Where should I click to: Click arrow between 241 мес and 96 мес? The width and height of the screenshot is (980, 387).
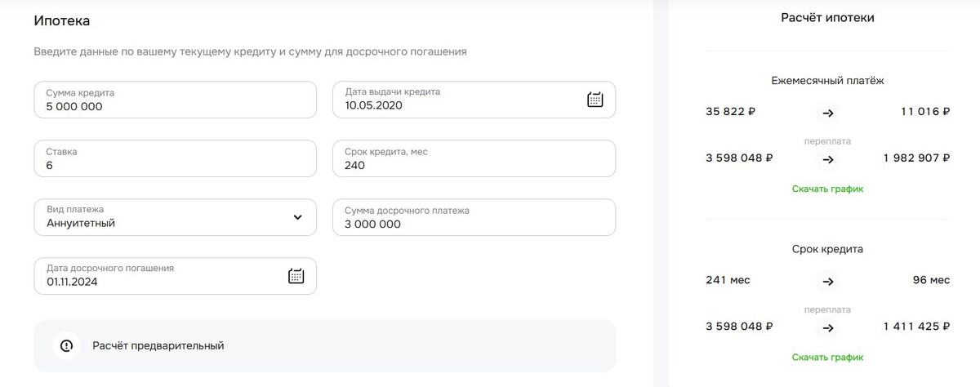(828, 281)
